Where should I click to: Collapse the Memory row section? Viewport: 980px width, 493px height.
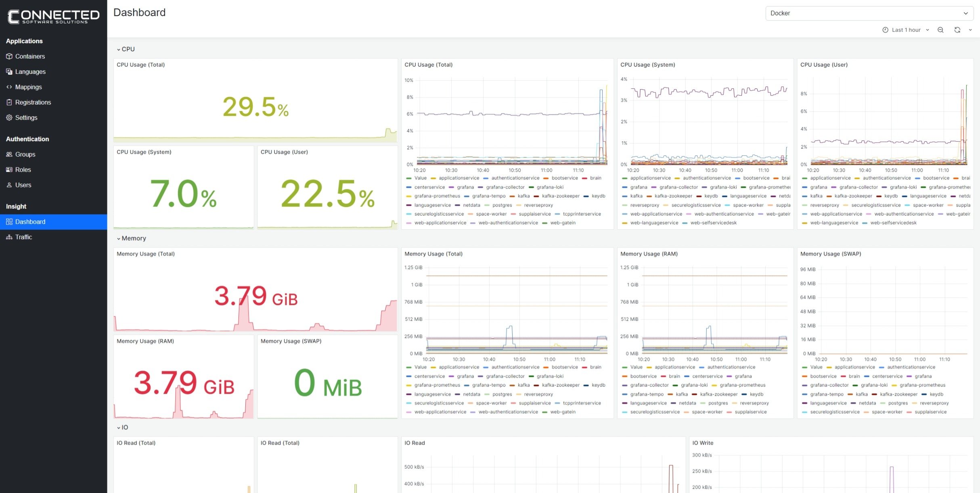click(x=131, y=238)
